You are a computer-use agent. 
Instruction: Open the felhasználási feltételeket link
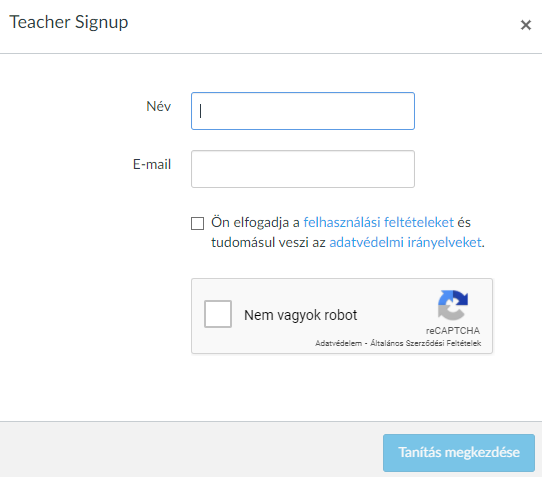click(x=379, y=222)
